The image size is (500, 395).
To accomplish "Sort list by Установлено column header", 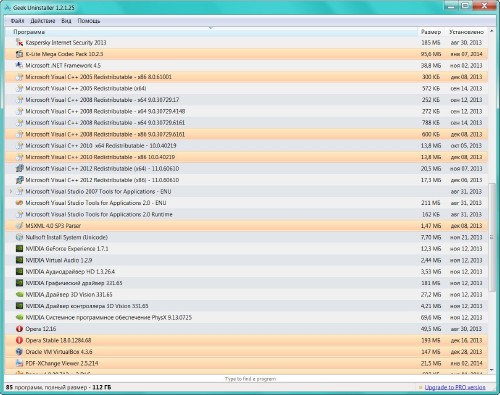I will [466, 32].
